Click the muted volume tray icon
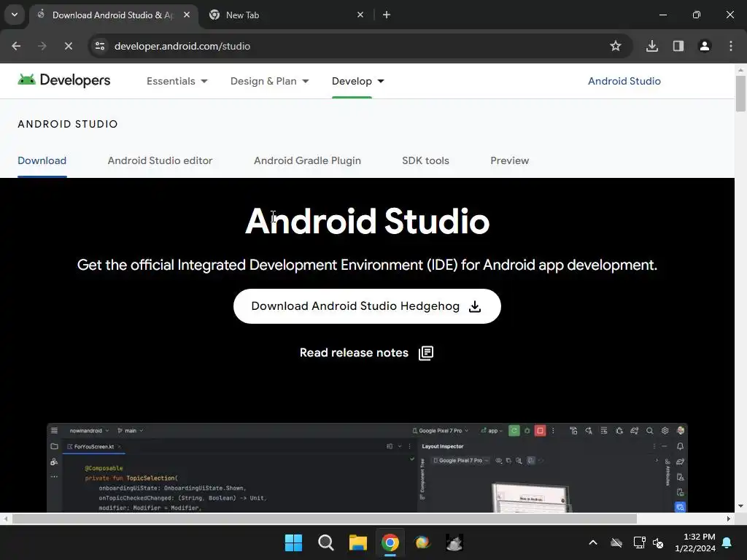The image size is (747, 560). pyautogui.click(x=659, y=542)
